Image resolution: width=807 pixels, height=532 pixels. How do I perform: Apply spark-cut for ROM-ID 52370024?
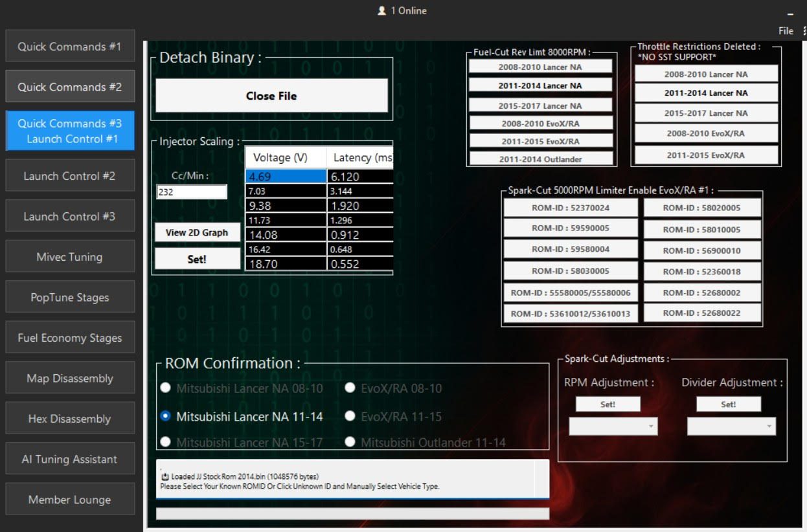click(x=571, y=208)
